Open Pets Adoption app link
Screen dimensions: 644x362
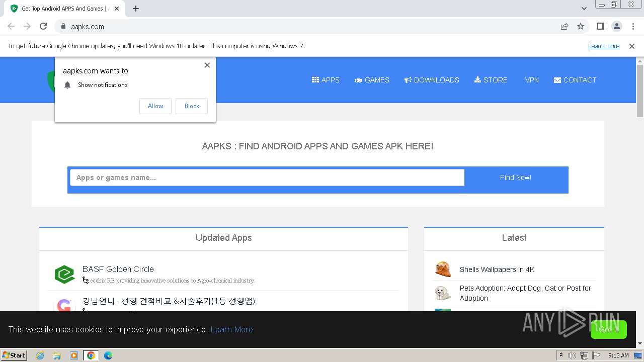tap(525, 293)
